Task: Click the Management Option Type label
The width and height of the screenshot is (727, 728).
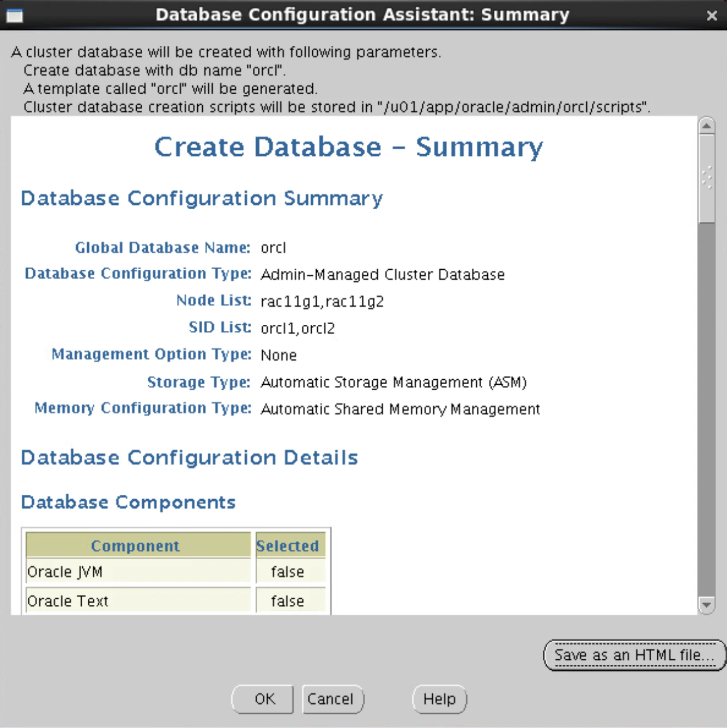Action: click(x=152, y=355)
